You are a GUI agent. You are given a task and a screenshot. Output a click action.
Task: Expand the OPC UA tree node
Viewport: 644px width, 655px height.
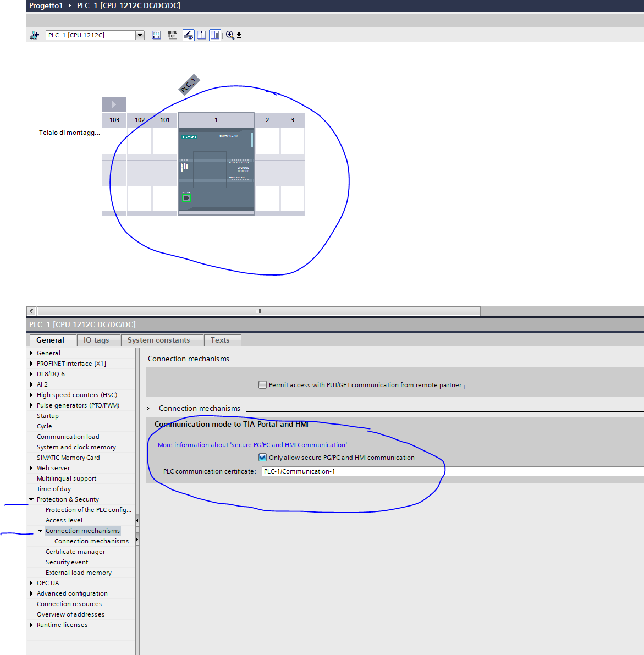click(31, 583)
